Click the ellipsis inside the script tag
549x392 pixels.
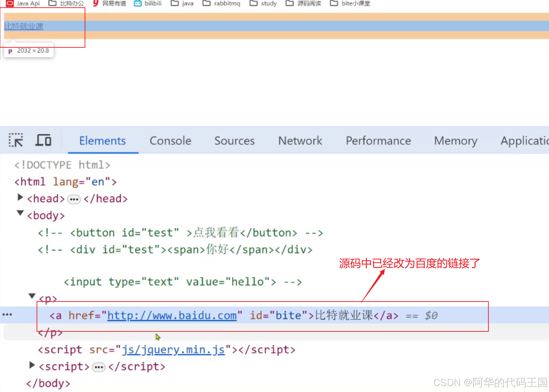(99, 367)
